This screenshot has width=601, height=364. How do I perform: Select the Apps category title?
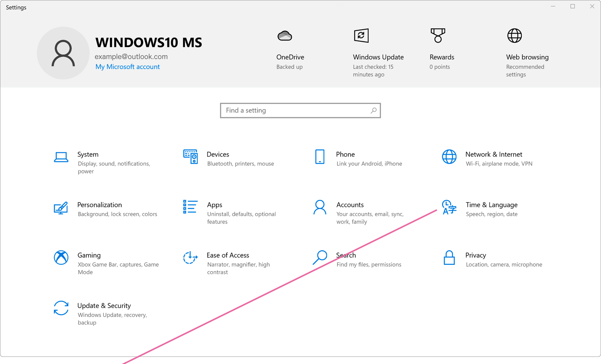coord(214,205)
